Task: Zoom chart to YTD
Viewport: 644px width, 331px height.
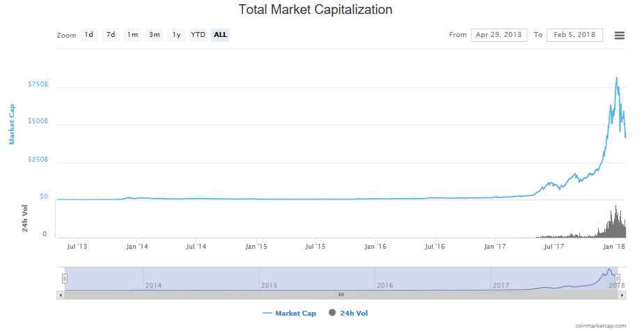Action: [198, 35]
